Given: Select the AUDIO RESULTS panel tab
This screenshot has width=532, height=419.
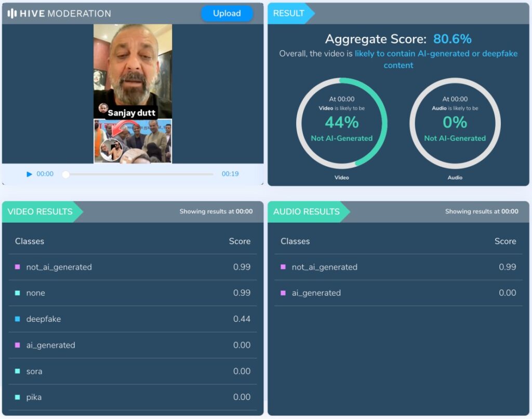Looking at the screenshot, I should (x=307, y=212).
